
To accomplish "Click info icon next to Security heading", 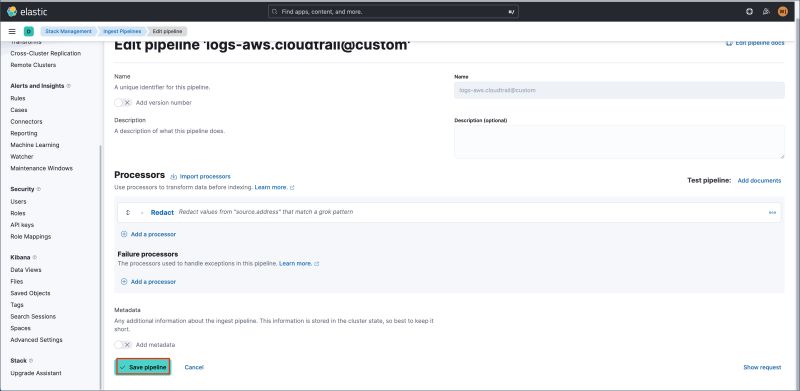I will coord(39,189).
